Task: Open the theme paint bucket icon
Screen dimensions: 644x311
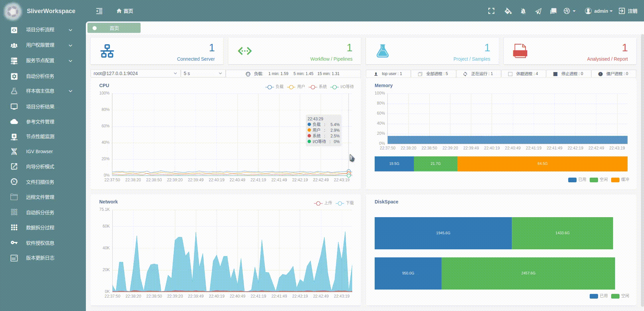Action: [x=508, y=11]
